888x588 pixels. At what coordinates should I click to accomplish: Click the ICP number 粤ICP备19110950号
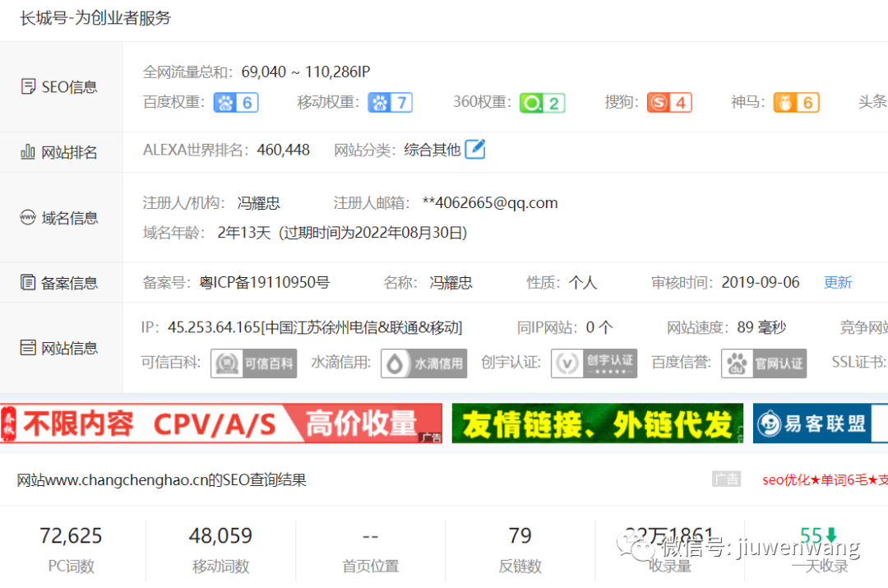click(x=265, y=282)
